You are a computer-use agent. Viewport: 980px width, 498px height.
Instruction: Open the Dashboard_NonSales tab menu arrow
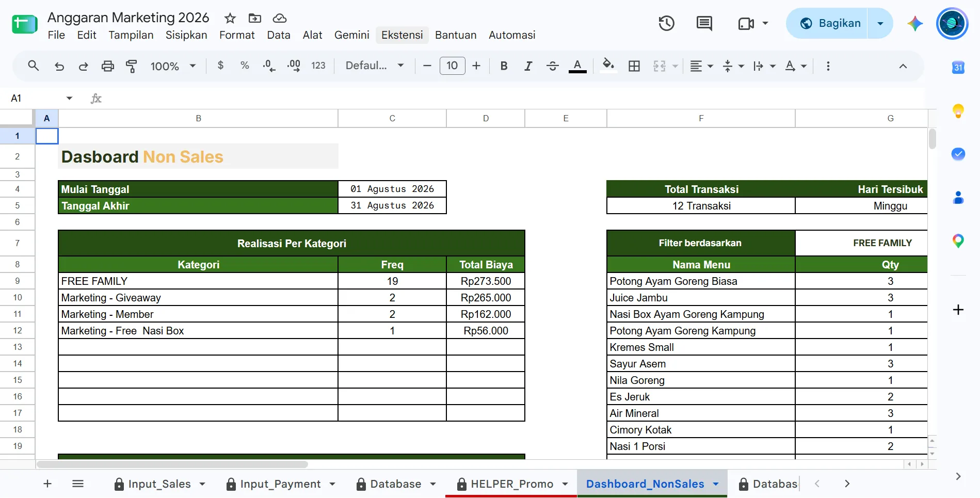[716, 484]
